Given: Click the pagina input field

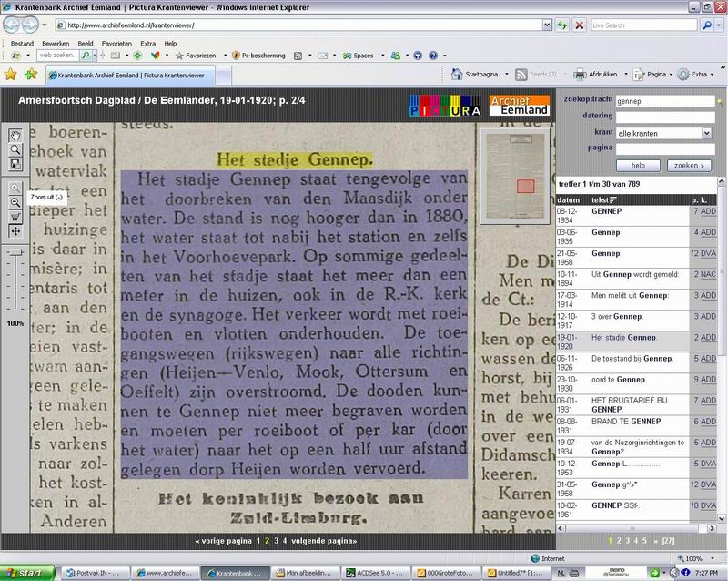Looking at the screenshot, I should tap(665, 149).
